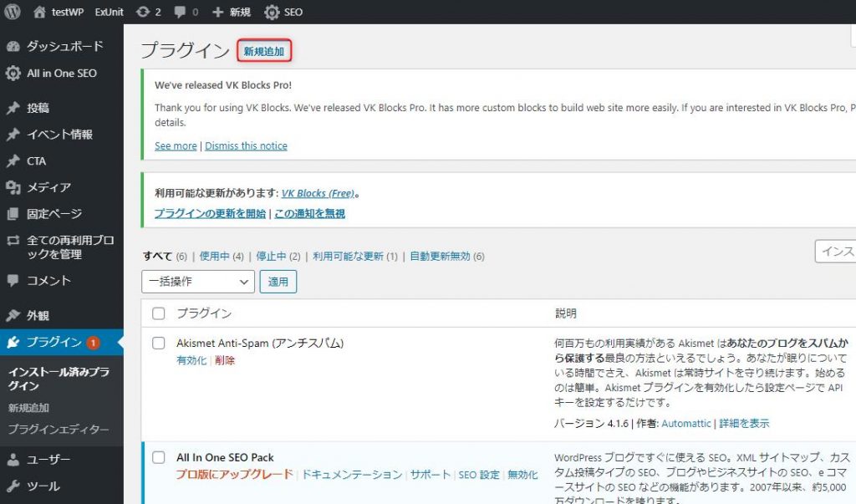Click the plugin update count badge 1
Image resolution: width=856 pixels, height=504 pixels.
[94, 343]
